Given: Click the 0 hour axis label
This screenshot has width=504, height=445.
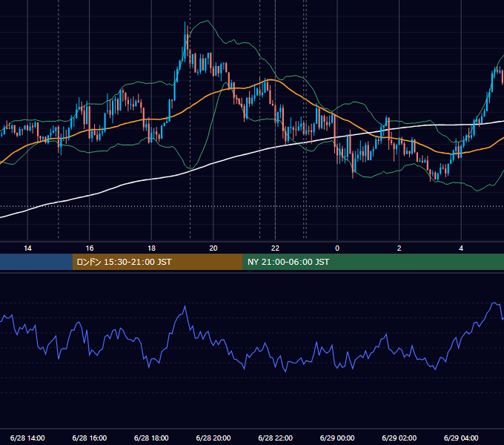Looking at the screenshot, I should point(337,248).
